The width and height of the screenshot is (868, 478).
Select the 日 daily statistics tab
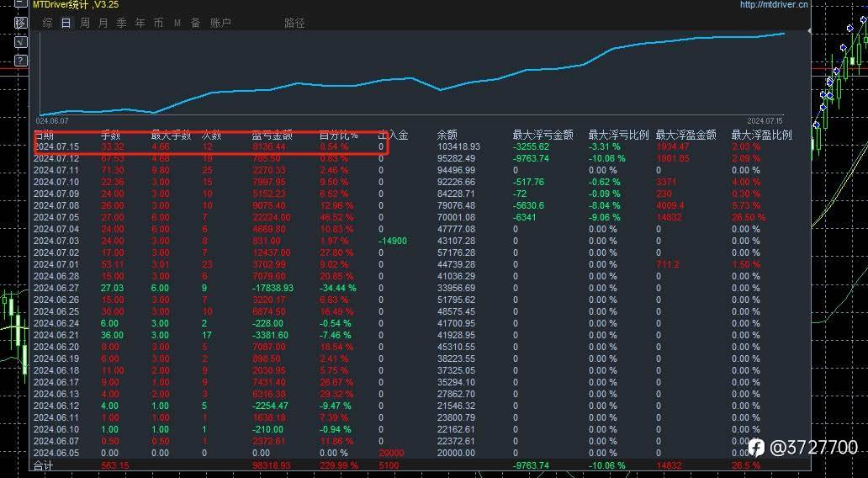point(66,24)
